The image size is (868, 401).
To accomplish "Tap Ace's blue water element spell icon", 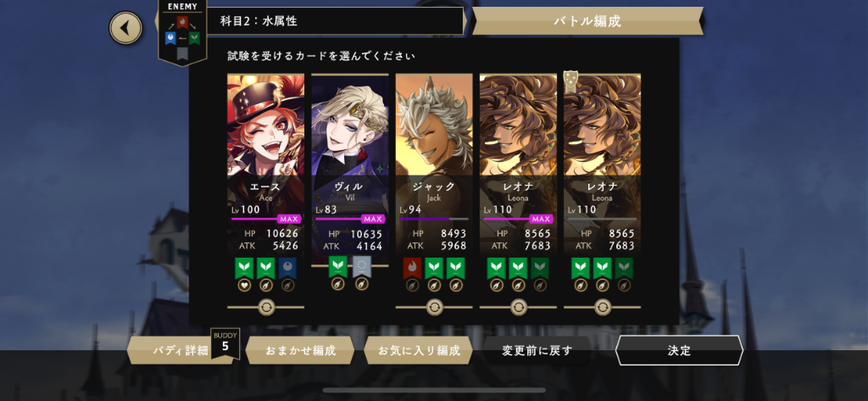I will tap(287, 268).
